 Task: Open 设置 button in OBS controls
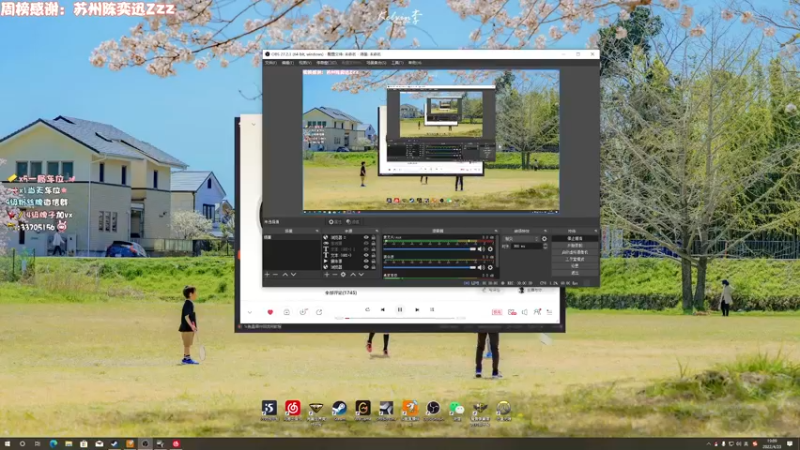574,266
